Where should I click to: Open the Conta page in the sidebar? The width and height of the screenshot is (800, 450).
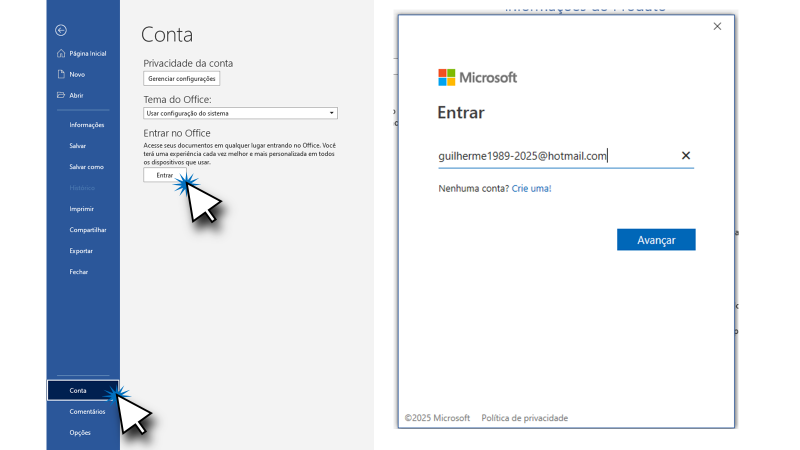tap(83, 390)
